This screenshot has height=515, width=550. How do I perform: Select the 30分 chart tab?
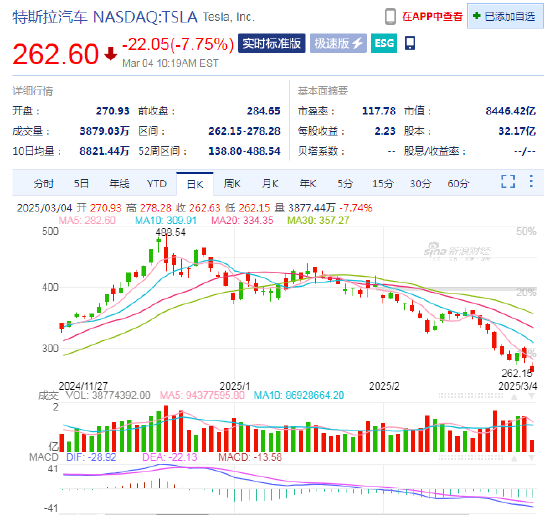coord(421,183)
